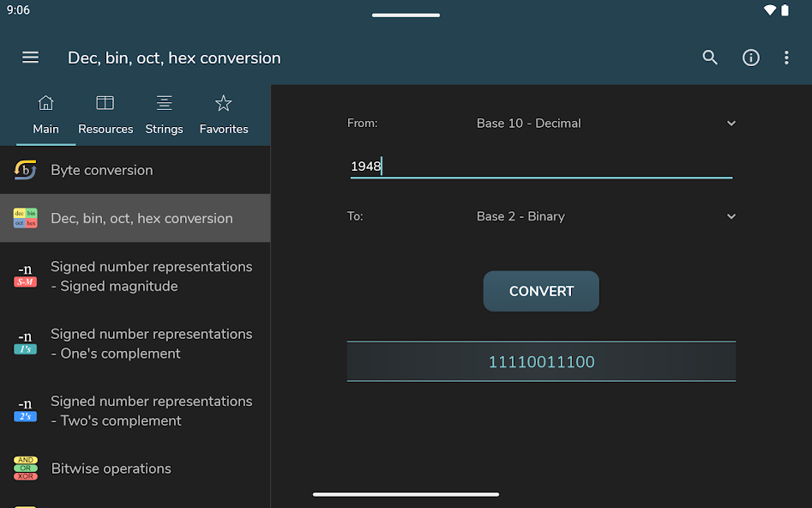Select Dec, bin, oct, hex conversion list item
The height and width of the screenshot is (508, 812).
click(x=135, y=218)
